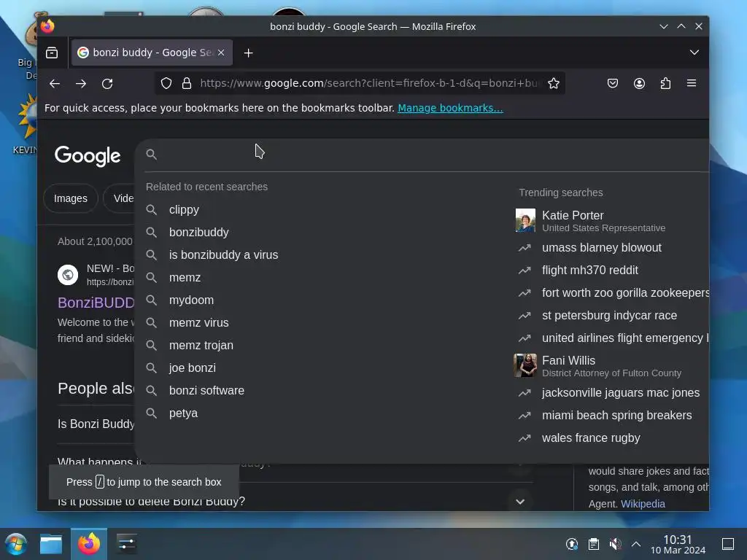Click the Manage bookmarks link
The width and height of the screenshot is (747, 560).
click(450, 108)
